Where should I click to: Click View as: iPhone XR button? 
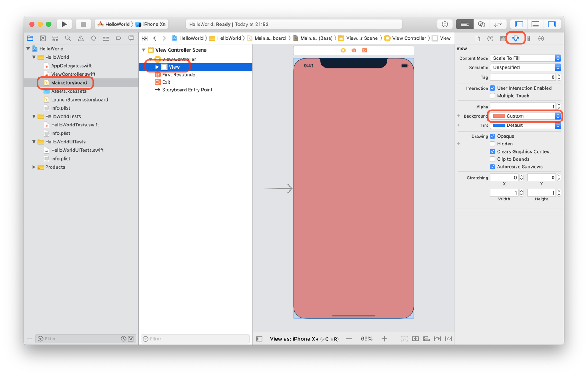click(x=304, y=339)
